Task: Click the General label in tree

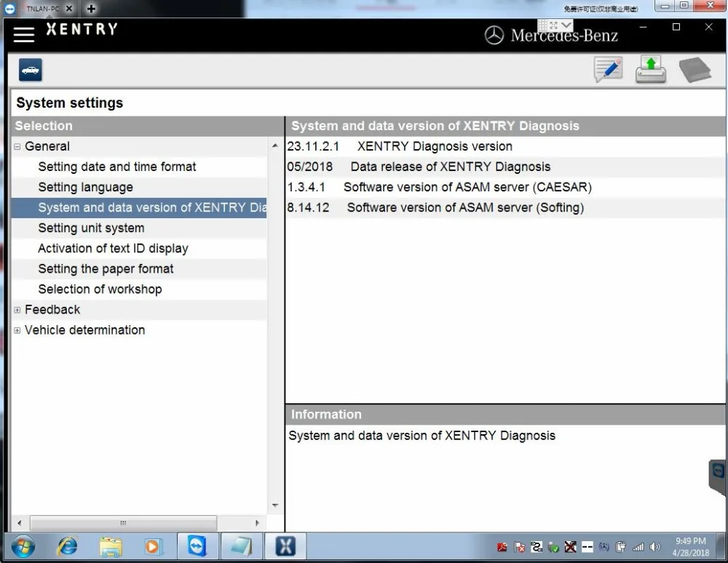Action: coord(47,146)
